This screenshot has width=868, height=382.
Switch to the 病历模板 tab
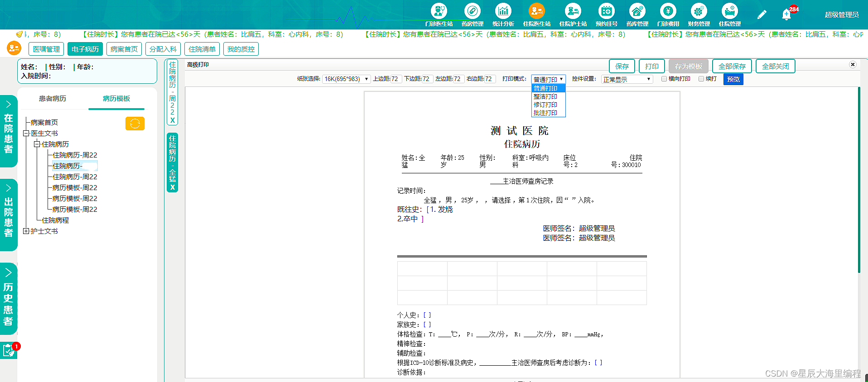pyautogui.click(x=116, y=99)
